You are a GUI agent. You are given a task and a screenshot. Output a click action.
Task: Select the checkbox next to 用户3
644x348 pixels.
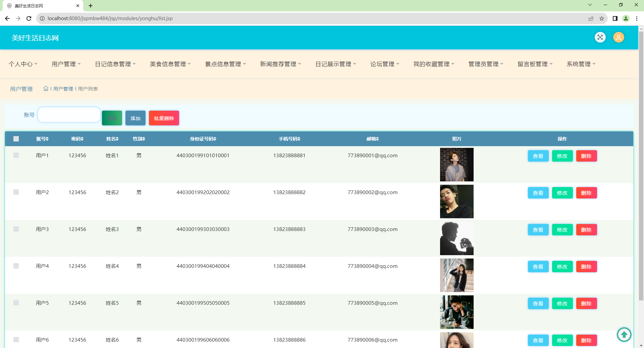[16, 229]
